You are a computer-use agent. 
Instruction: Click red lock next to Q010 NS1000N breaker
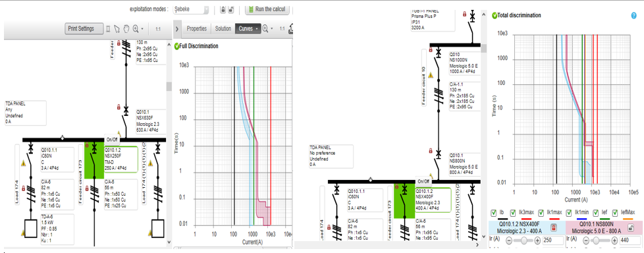pos(431,49)
